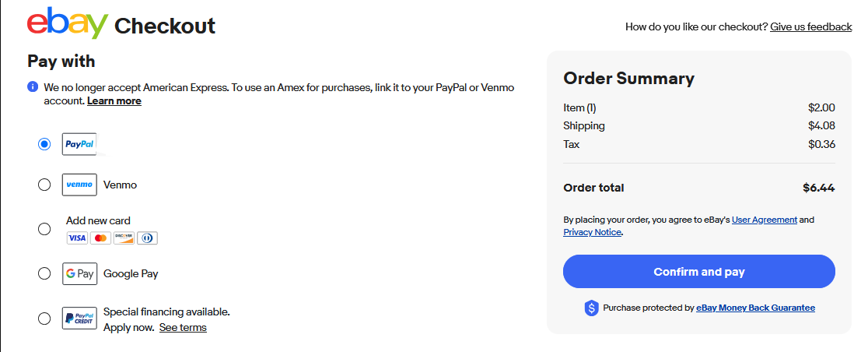This screenshot has height=352, width=868.
Task: Click the Google Pay logo icon
Action: click(79, 273)
